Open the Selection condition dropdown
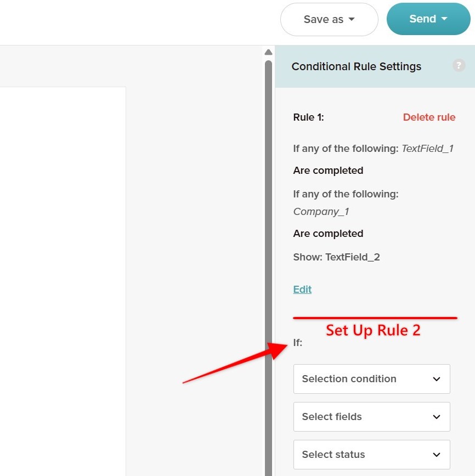 [372, 379]
